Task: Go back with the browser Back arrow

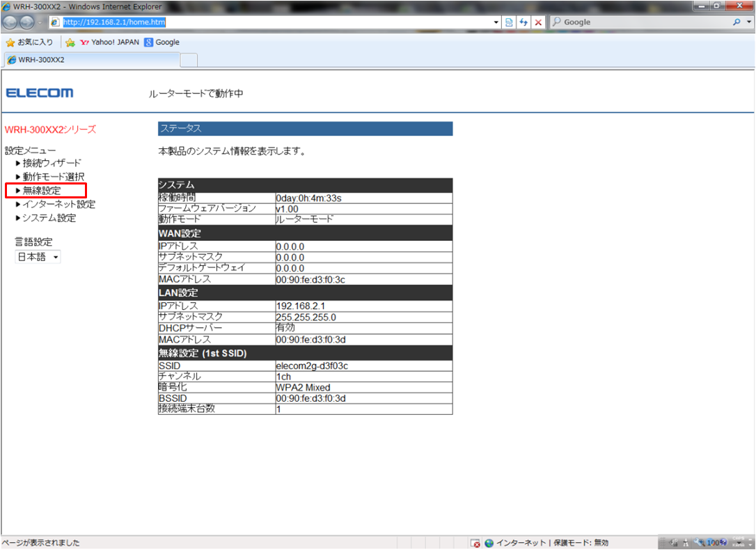Action: pos(10,22)
